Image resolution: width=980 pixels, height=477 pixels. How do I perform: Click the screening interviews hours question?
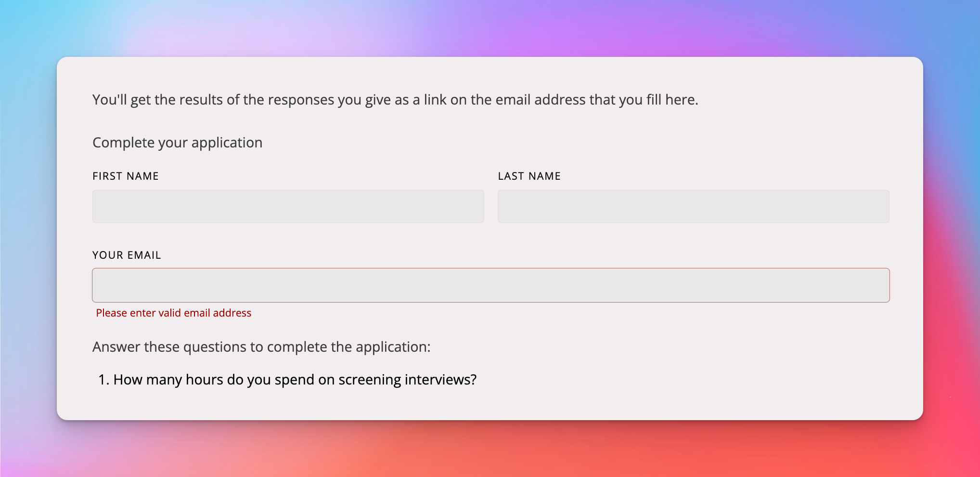[x=295, y=380]
